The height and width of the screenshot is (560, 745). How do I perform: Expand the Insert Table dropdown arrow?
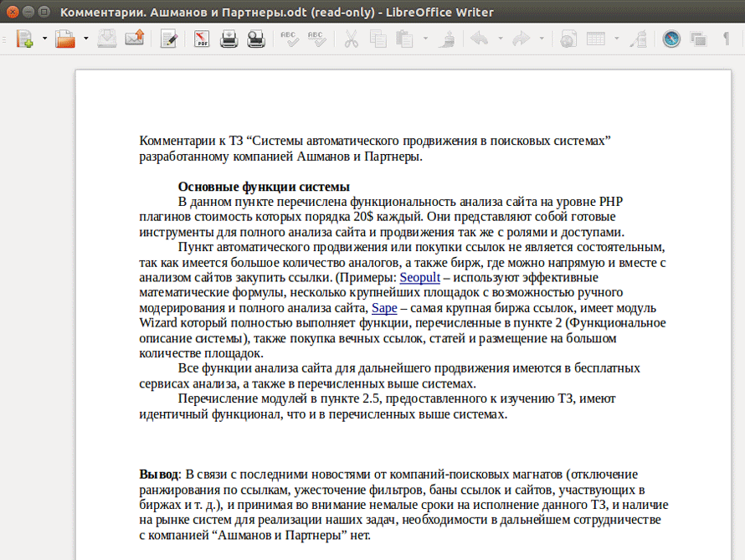click(x=617, y=39)
